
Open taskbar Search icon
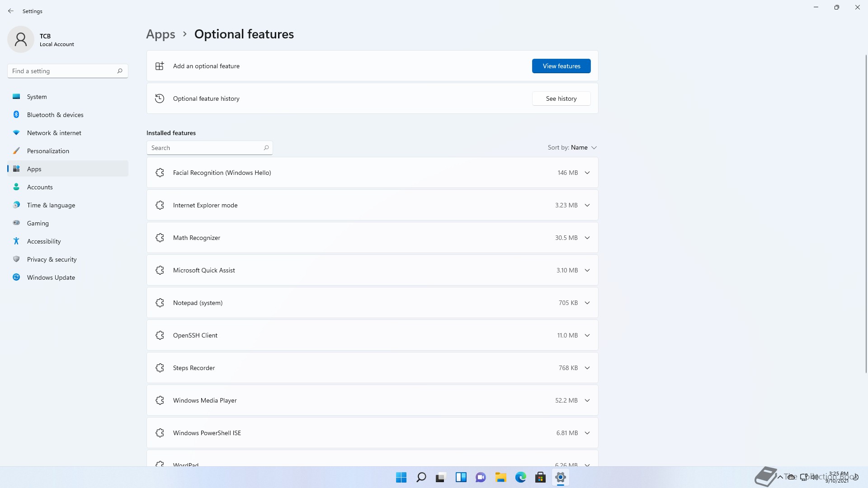421,478
